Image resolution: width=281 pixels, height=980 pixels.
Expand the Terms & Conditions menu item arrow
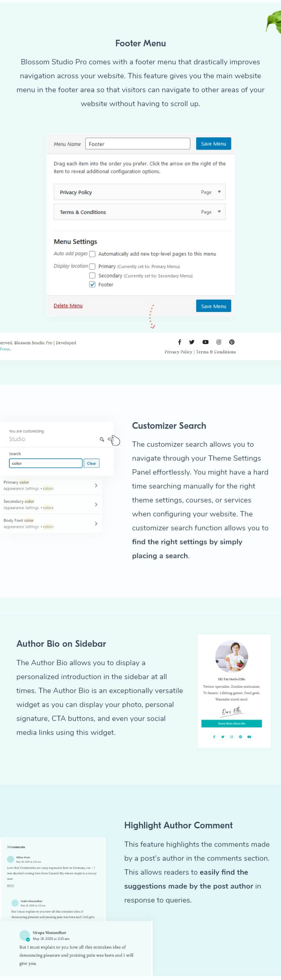pyautogui.click(x=219, y=211)
